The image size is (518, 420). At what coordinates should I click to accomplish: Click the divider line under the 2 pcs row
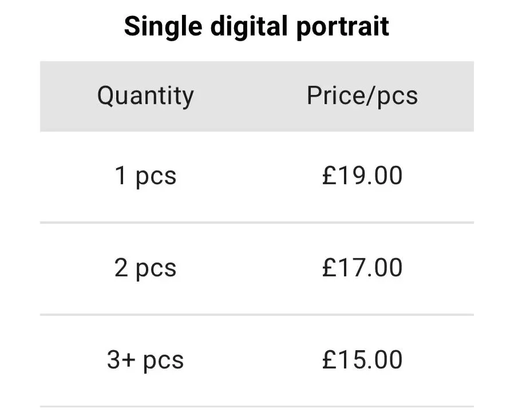coord(257,315)
